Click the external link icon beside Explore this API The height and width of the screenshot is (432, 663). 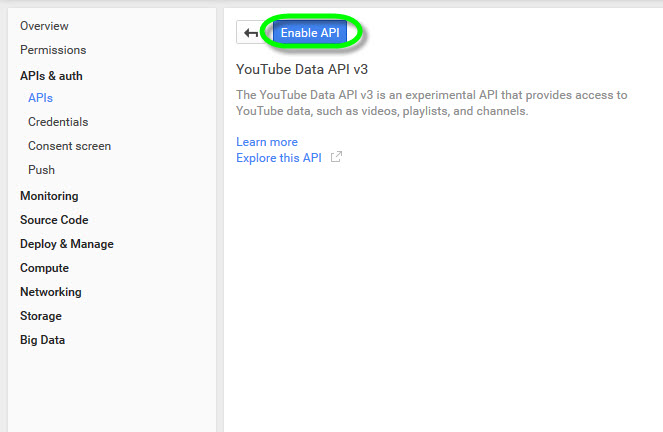[336, 158]
